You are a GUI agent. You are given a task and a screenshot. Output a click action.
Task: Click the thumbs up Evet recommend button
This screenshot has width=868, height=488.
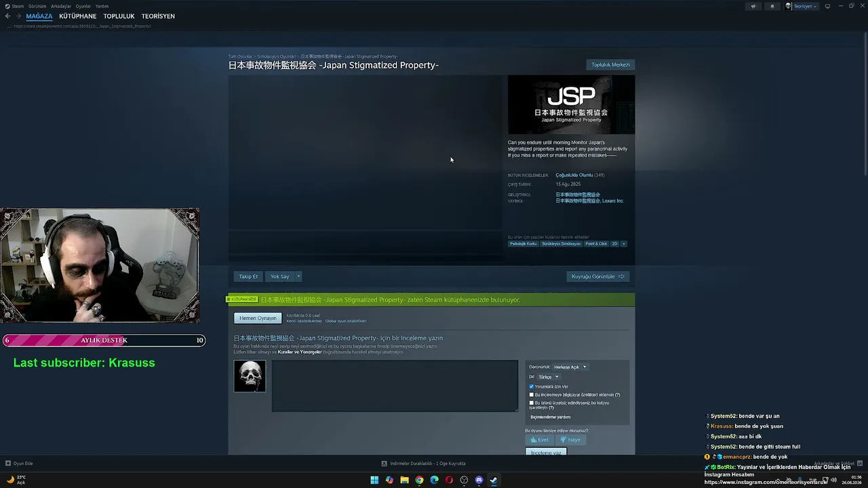(x=540, y=440)
